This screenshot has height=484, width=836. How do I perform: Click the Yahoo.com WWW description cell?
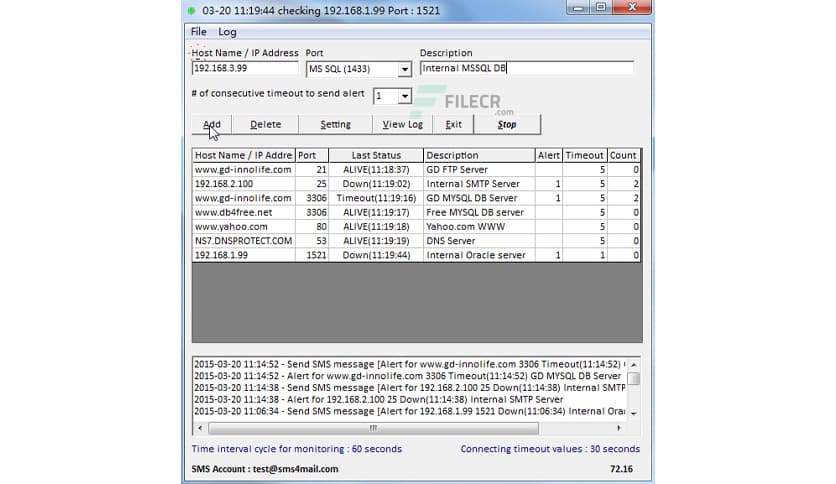[x=479, y=227]
